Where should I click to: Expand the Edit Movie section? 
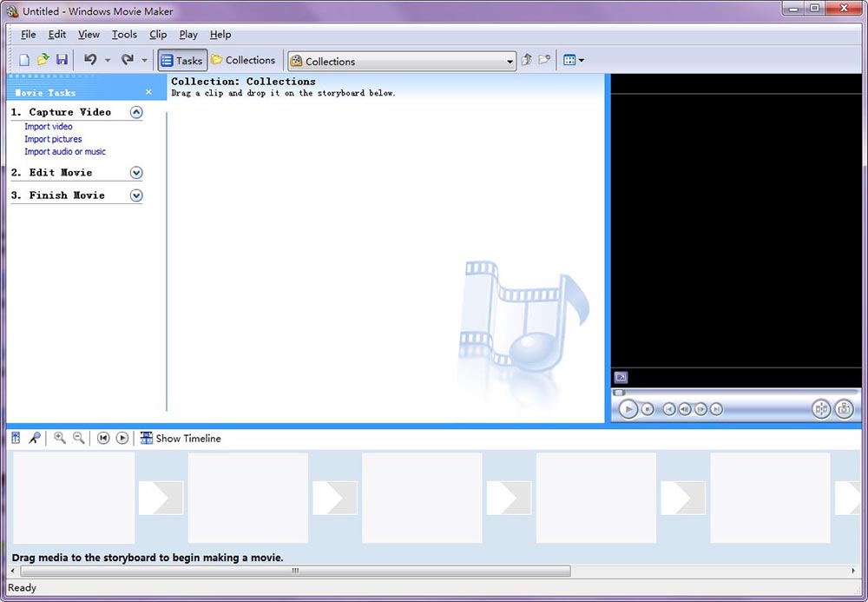click(136, 173)
